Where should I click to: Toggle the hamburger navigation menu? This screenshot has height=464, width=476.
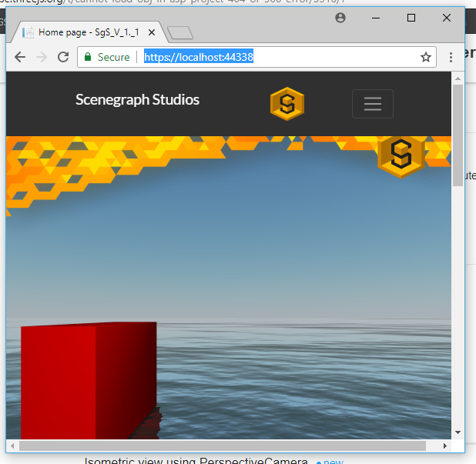tap(372, 104)
